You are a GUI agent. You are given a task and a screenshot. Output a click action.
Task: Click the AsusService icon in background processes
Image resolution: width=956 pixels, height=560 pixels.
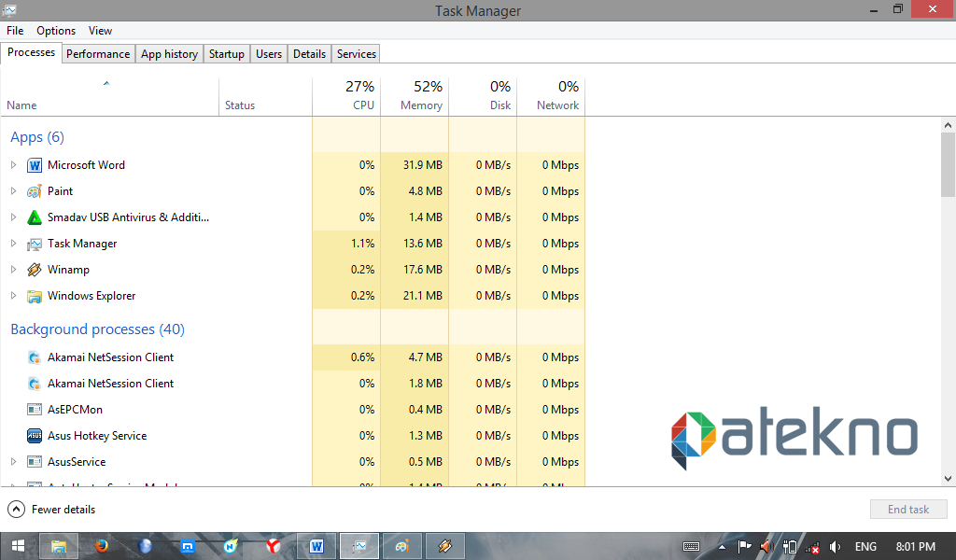coord(35,462)
